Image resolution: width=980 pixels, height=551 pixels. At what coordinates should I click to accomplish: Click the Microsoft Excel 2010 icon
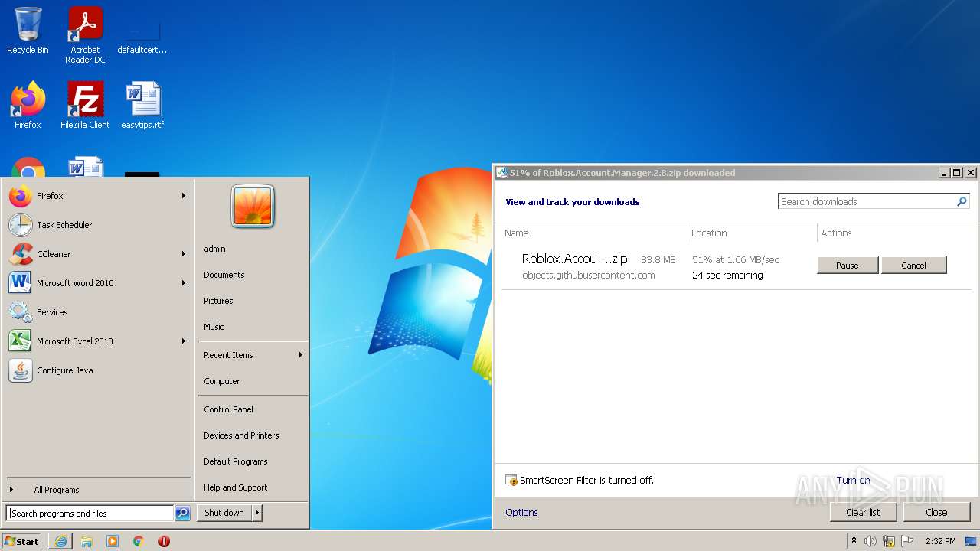[x=21, y=341]
